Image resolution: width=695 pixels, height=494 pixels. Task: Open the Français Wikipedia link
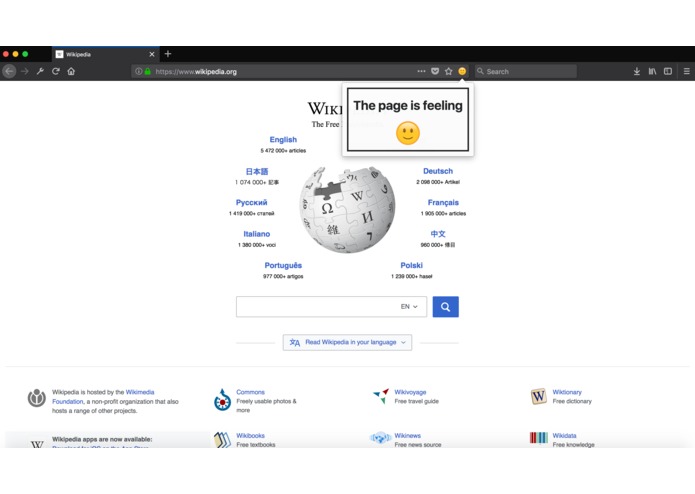pos(443,202)
